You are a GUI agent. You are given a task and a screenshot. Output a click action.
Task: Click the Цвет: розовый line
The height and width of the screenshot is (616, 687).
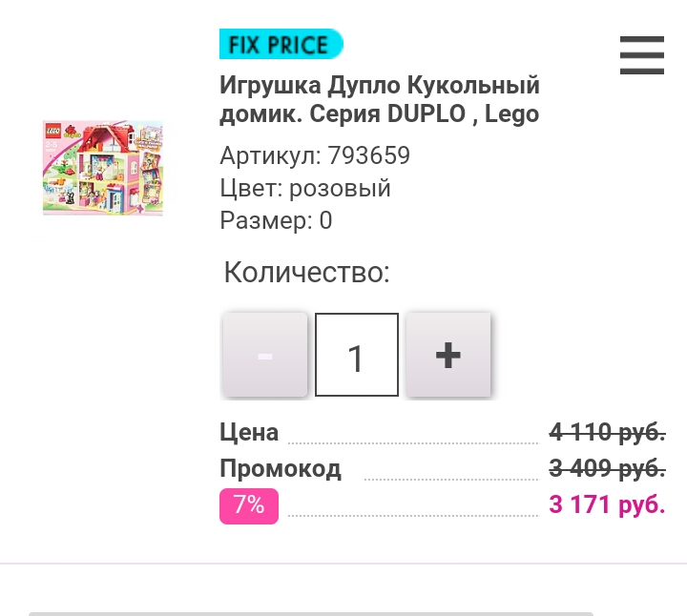tap(305, 188)
